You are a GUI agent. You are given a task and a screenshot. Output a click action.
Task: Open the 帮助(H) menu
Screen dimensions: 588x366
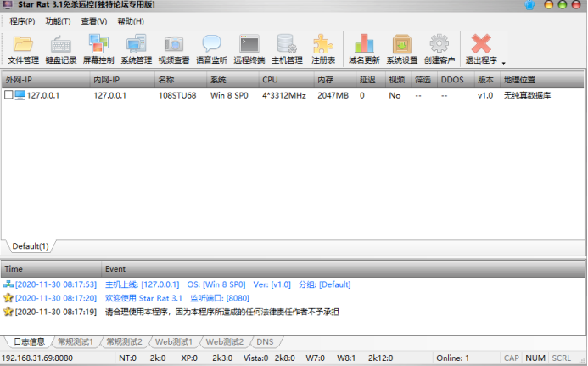point(131,21)
